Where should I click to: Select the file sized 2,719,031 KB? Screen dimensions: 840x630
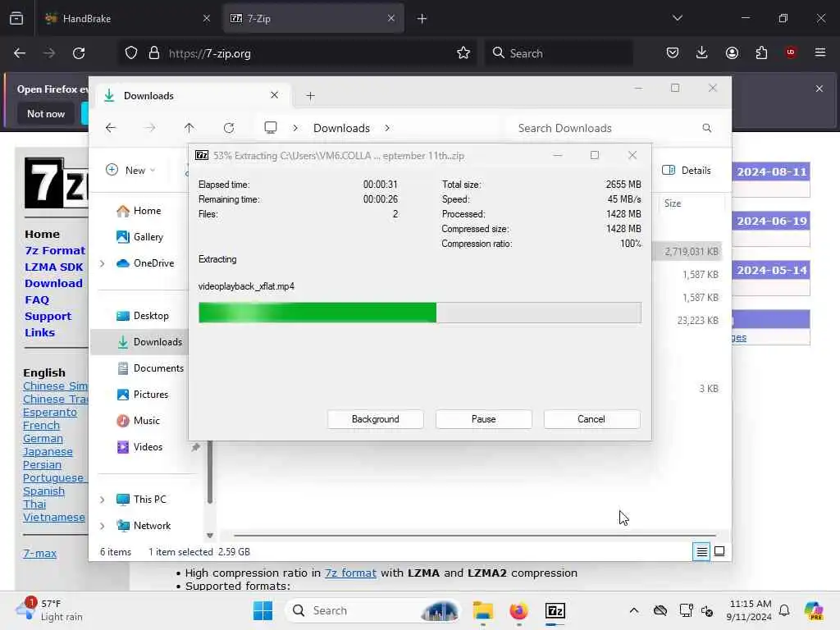coord(691,251)
